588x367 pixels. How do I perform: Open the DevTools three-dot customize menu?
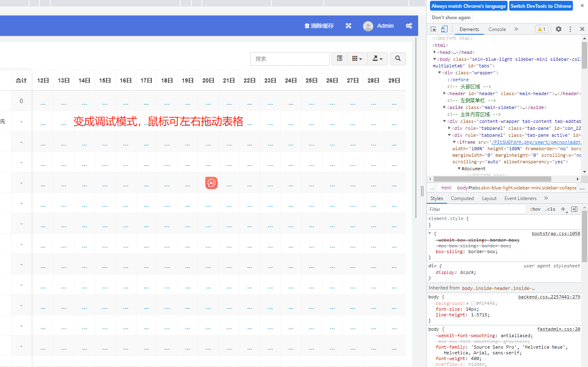570,29
